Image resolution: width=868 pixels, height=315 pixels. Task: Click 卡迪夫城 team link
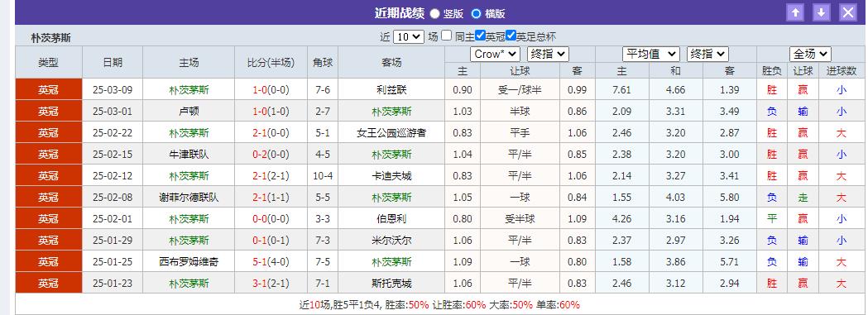click(391, 176)
